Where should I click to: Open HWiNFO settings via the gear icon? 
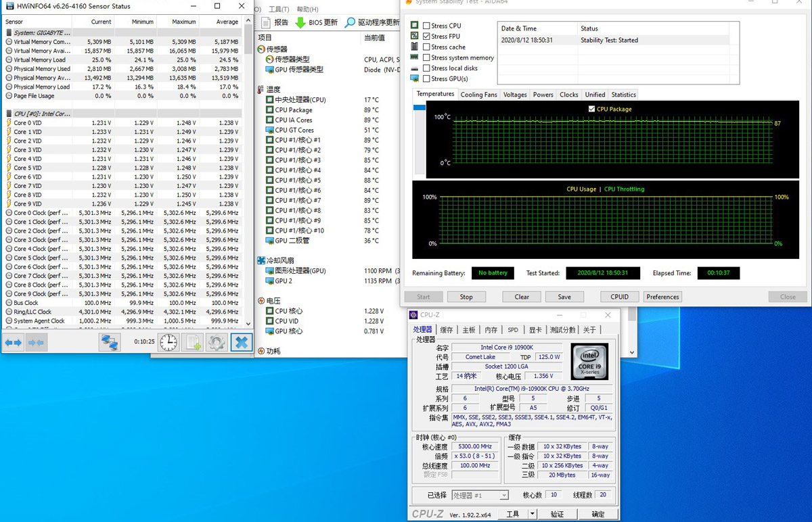[217, 341]
